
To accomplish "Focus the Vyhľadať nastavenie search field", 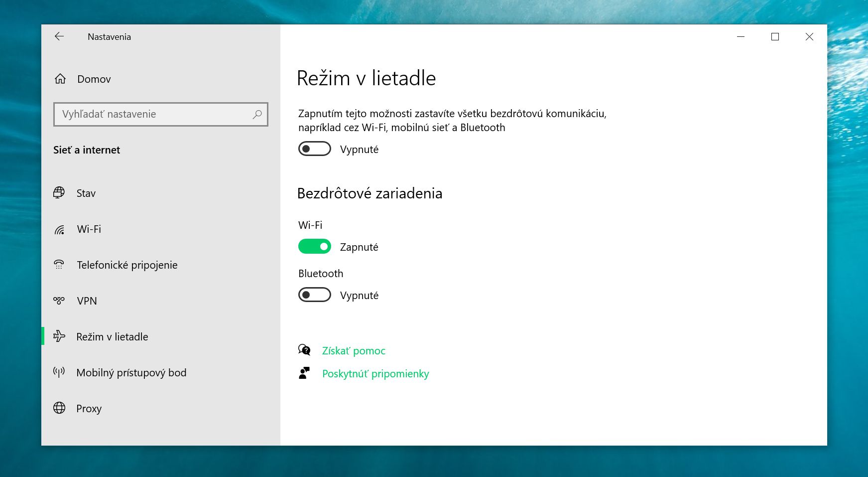I will 161,114.
